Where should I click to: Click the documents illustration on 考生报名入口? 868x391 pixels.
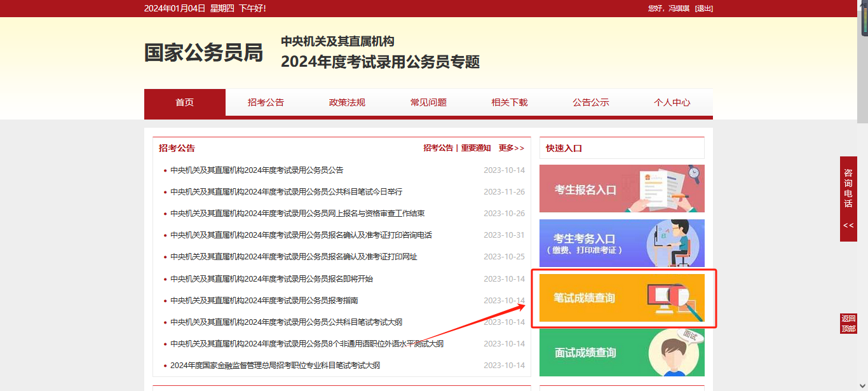(x=664, y=188)
